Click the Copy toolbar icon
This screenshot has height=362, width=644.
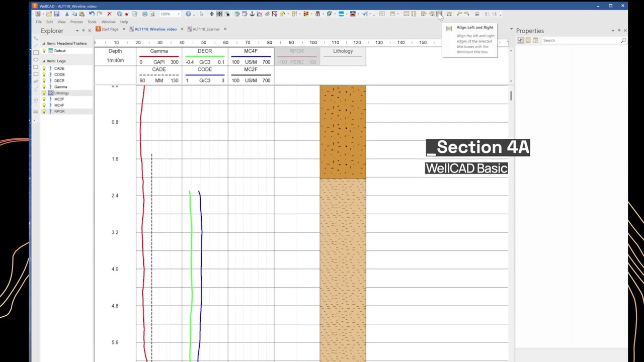(74, 14)
